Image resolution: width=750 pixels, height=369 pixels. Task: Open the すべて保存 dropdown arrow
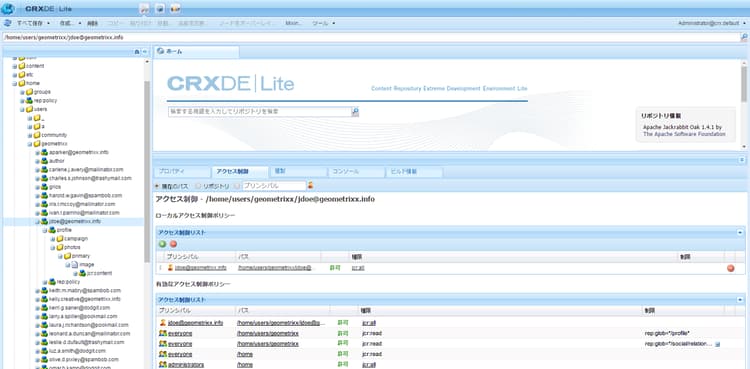coord(48,23)
